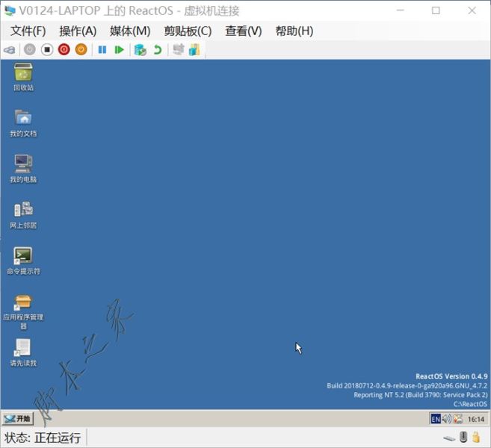This screenshot has height=448, width=491.
Task: Open the 文件(F) menu
Action: click(28, 31)
